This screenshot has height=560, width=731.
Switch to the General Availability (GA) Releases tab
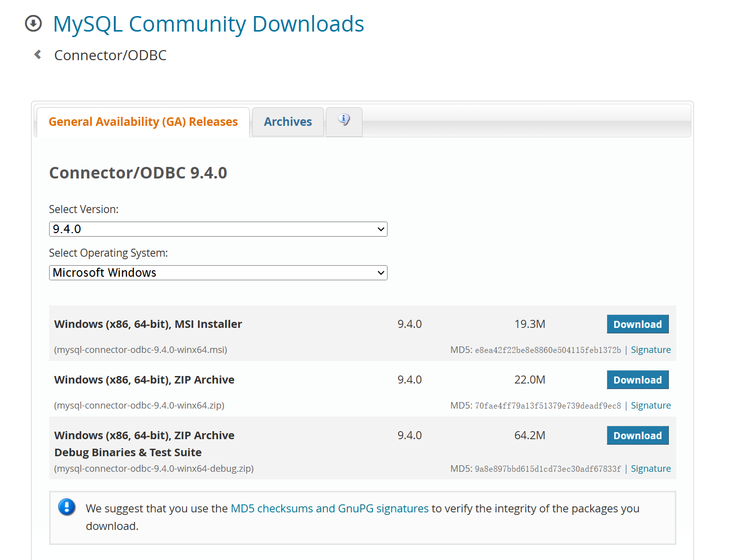pos(143,122)
